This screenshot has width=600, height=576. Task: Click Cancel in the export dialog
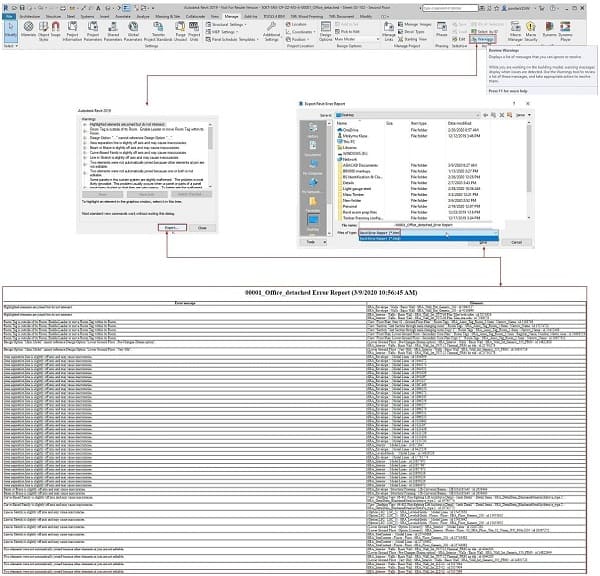(516, 242)
